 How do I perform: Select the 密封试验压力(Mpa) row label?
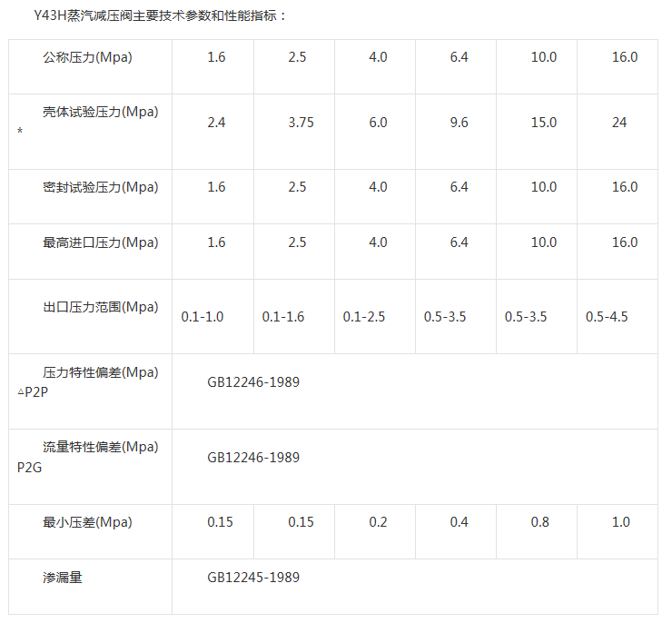(x=100, y=187)
